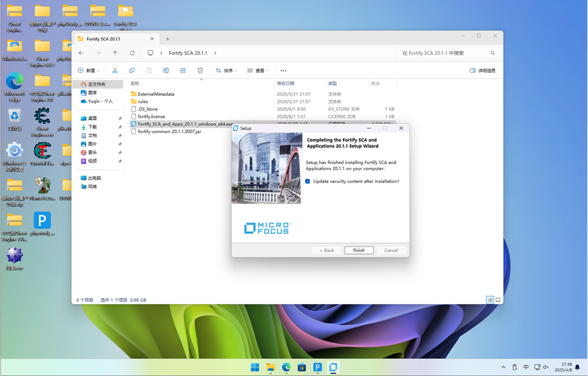Show hidden system tray icons
Image resolution: width=588 pixels, height=376 pixels.
[503, 367]
